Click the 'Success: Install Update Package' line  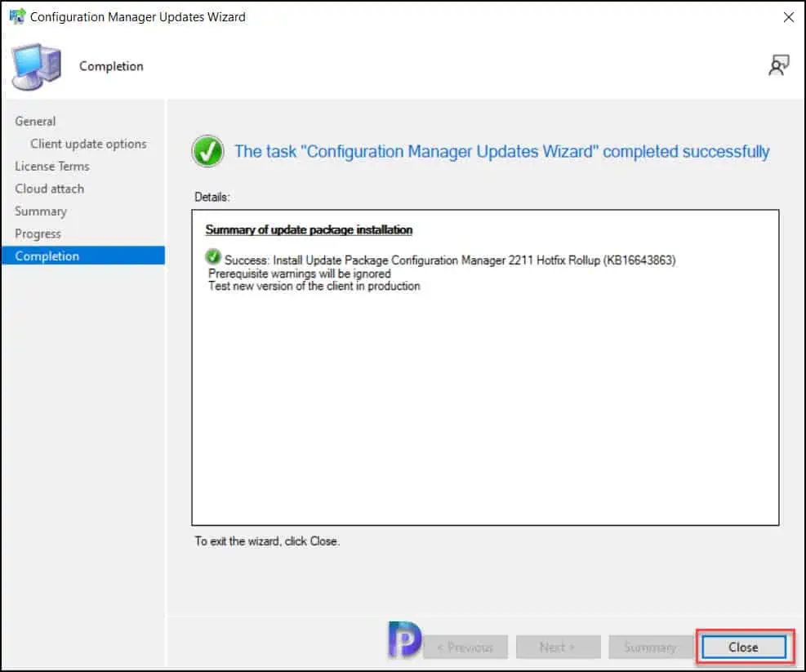click(450, 260)
